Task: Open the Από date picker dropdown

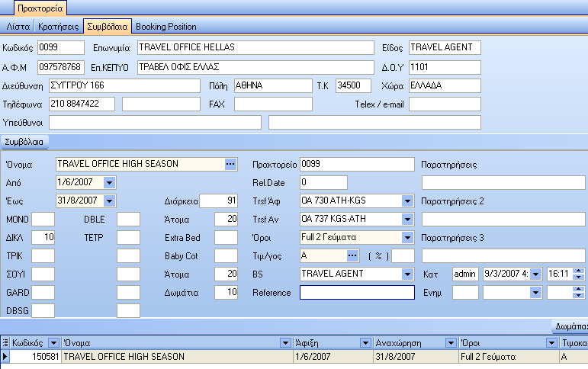Action: [109, 183]
